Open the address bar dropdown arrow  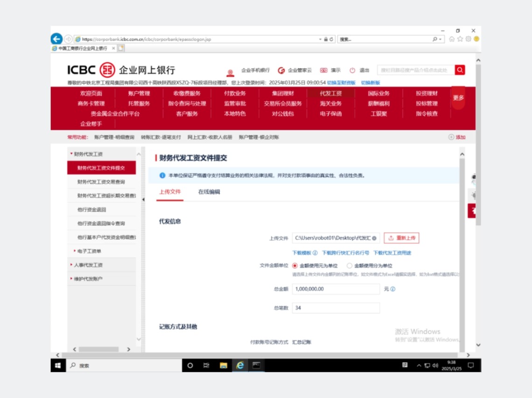[x=320, y=39]
